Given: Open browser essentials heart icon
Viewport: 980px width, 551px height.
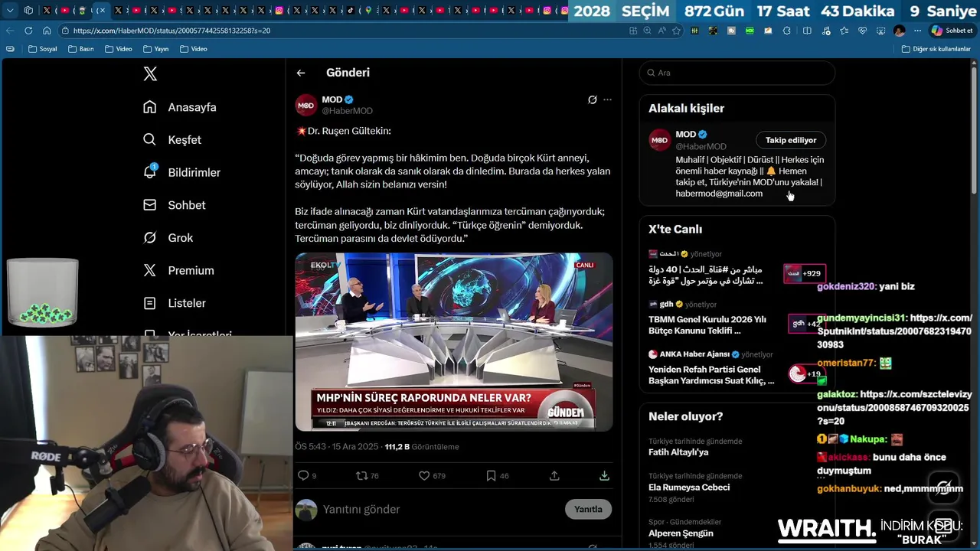Looking at the screenshot, I should point(863,31).
